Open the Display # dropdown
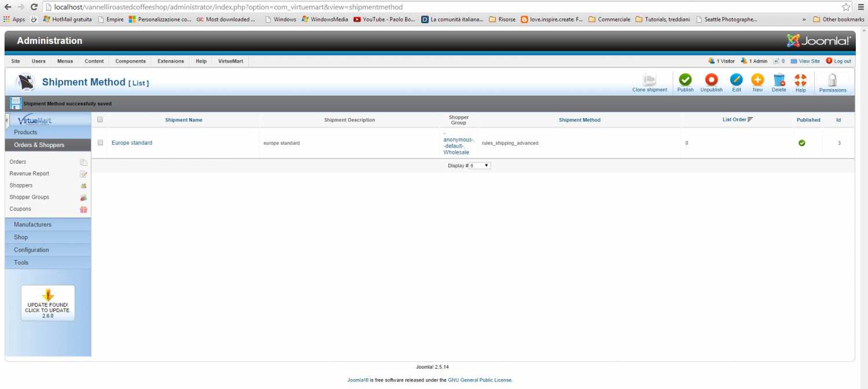 point(480,166)
